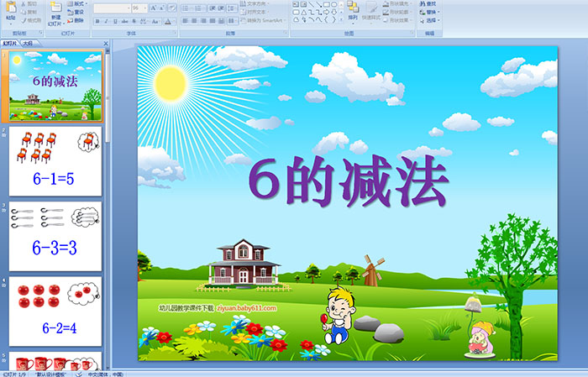Click the Find (查找) binoculars icon
Screen dimensions: 588x377
[x=423, y=3]
